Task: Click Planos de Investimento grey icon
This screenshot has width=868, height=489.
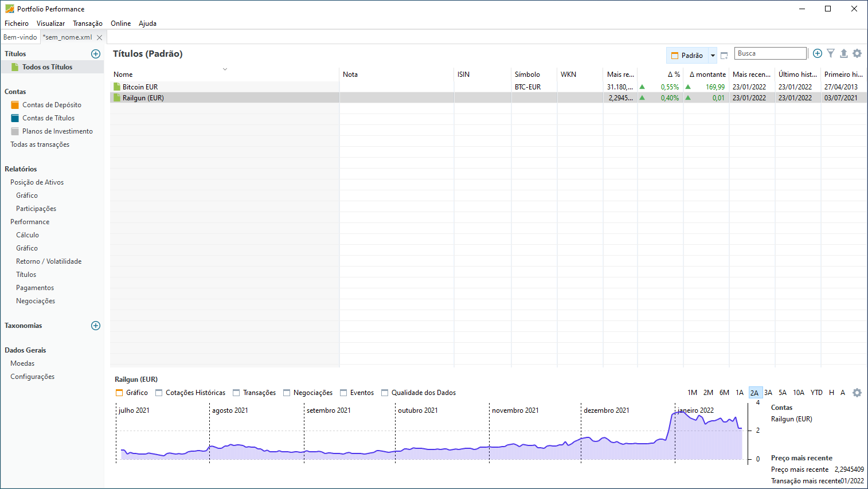Action: (15, 131)
